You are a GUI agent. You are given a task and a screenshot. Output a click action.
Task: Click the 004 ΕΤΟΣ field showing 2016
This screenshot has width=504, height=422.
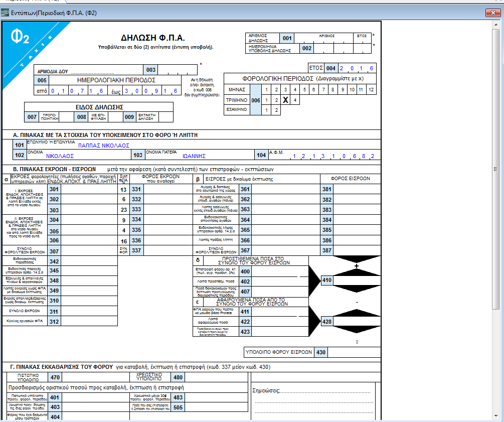coord(357,68)
